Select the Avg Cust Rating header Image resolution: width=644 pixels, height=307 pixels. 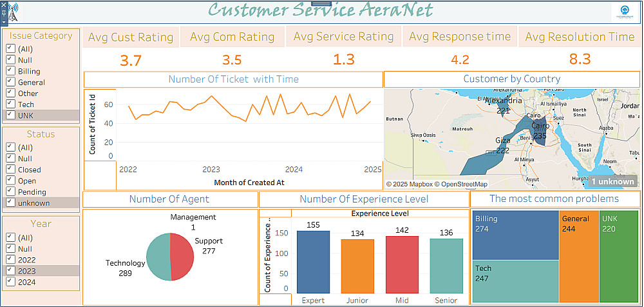(131, 37)
